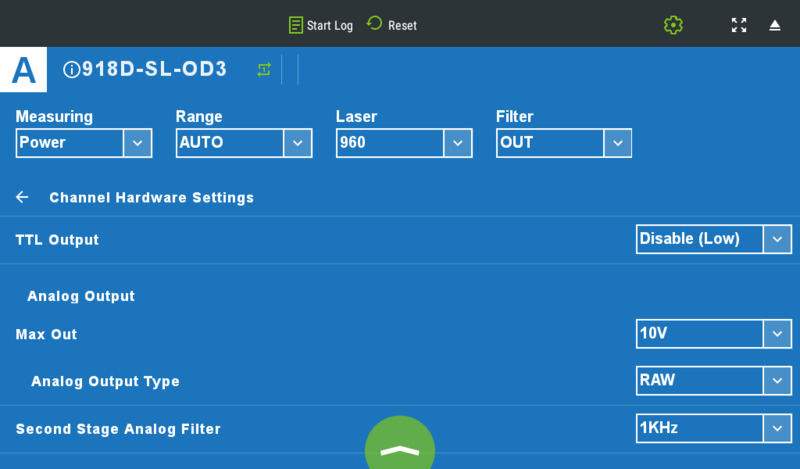Open Second Stage Analog Filter 1KHz dropdown

713,429
